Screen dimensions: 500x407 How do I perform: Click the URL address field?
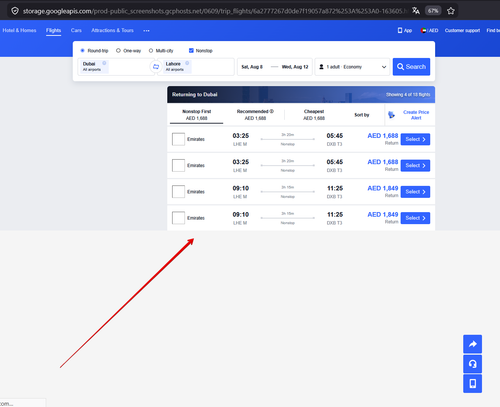215,11
